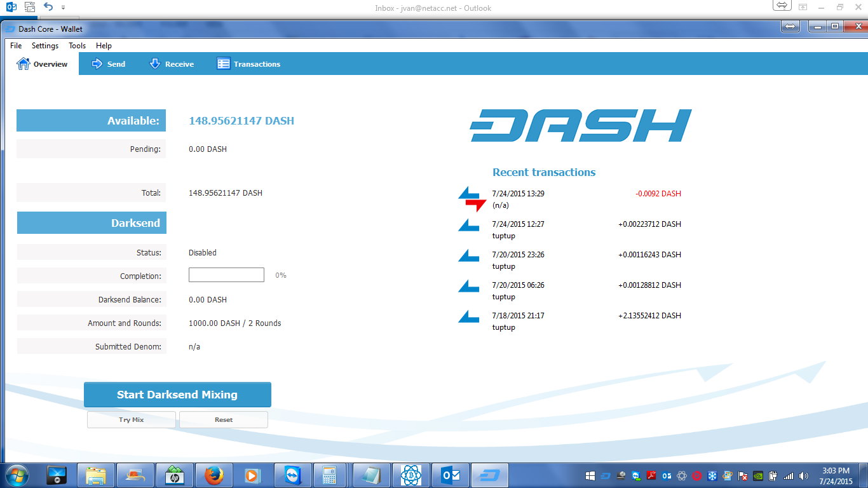
Task: Open the Transactions tab
Action: point(248,64)
